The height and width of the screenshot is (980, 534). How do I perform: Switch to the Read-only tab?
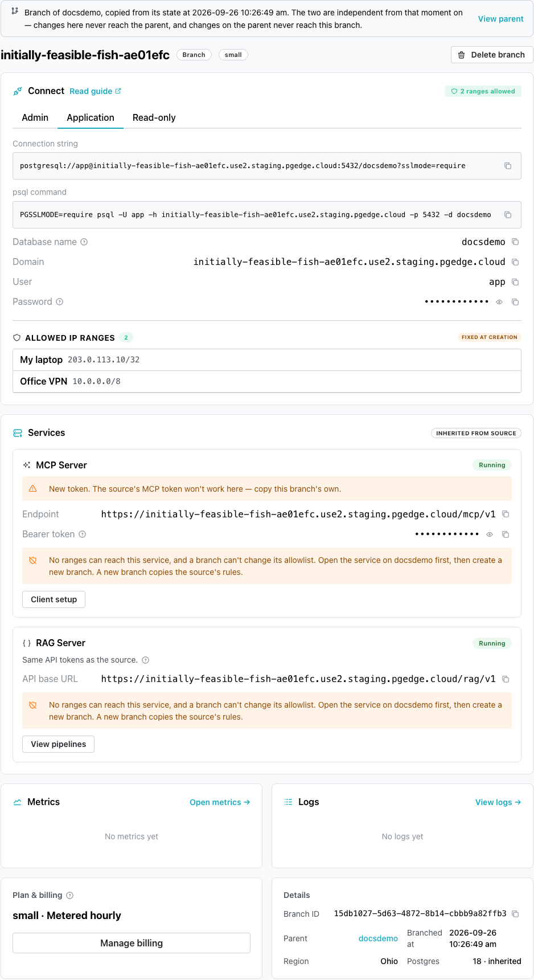tap(154, 117)
